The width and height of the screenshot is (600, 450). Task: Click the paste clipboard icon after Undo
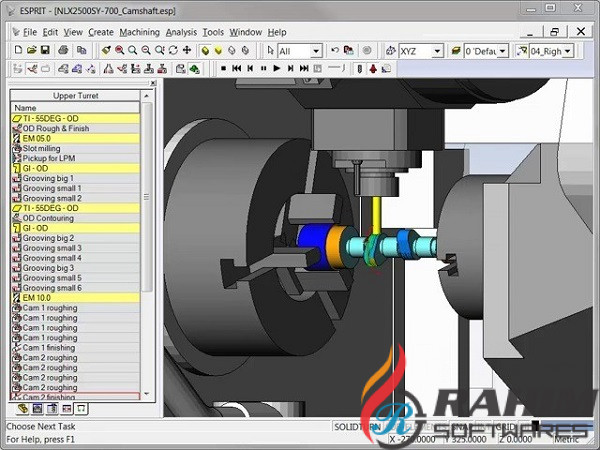pyautogui.click(x=348, y=50)
